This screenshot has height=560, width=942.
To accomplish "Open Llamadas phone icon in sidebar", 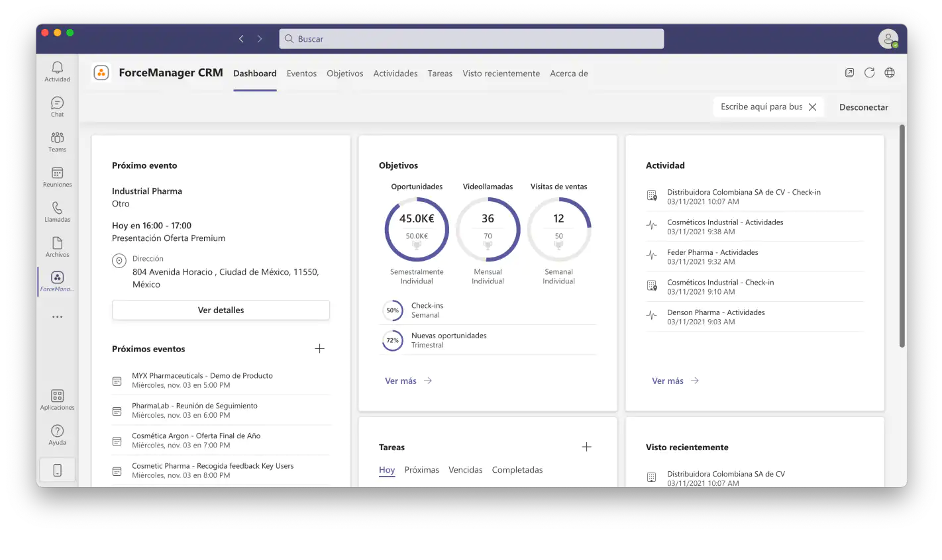I will (x=58, y=212).
